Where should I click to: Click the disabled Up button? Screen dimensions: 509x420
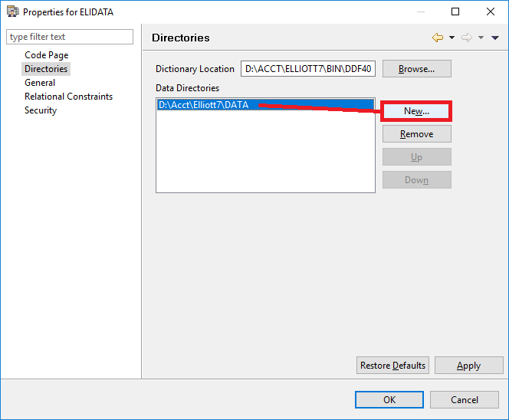coord(416,157)
